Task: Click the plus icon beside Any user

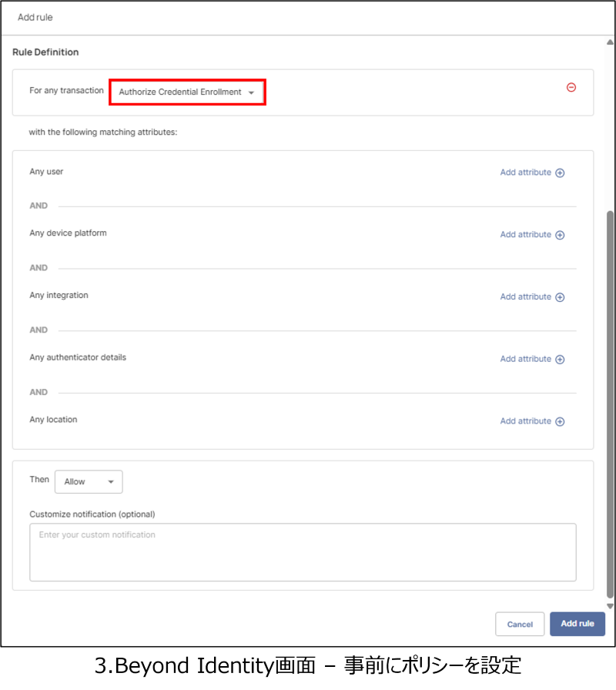Action: (560, 172)
